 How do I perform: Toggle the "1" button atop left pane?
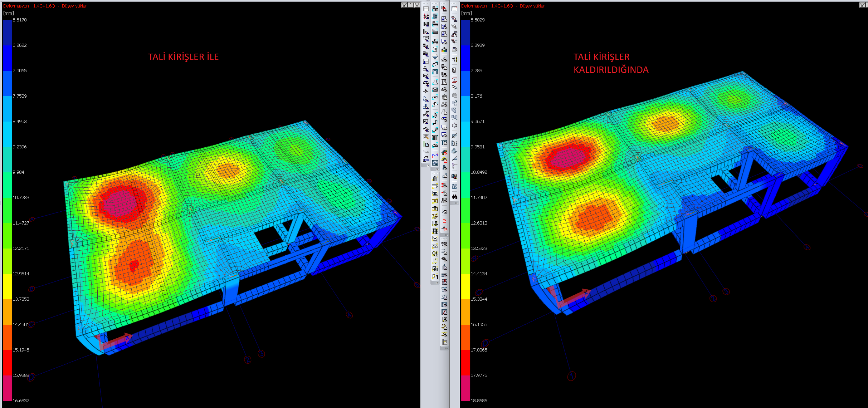pyautogui.click(x=411, y=5)
